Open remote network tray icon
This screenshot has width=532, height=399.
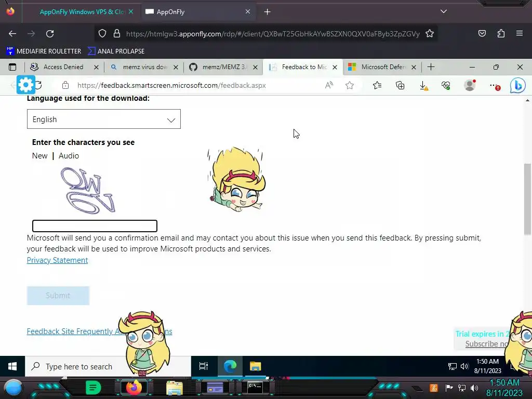coord(452,366)
